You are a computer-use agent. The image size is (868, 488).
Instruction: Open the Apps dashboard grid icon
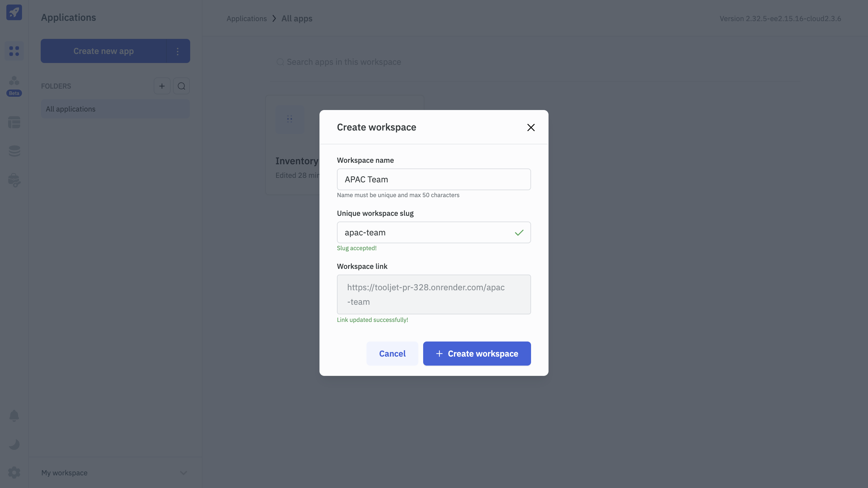click(14, 51)
